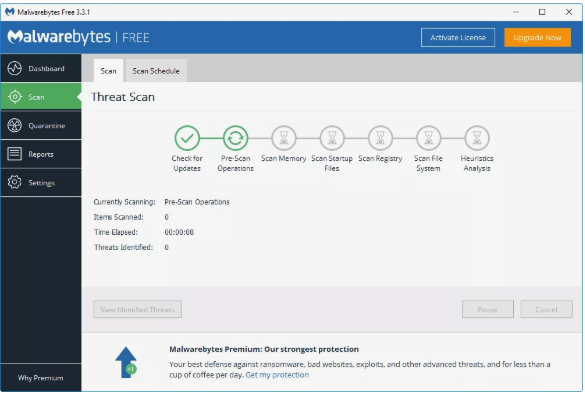The width and height of the screenshot is (585, 394).
Task: Open Why Premium in the sidebar
Action: click(41, 378)
